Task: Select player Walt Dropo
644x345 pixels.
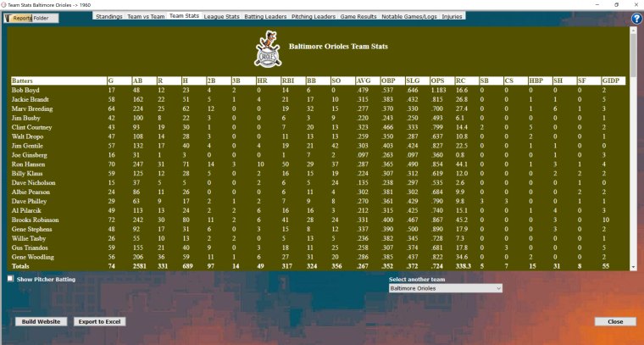Action: click(27, 136)
